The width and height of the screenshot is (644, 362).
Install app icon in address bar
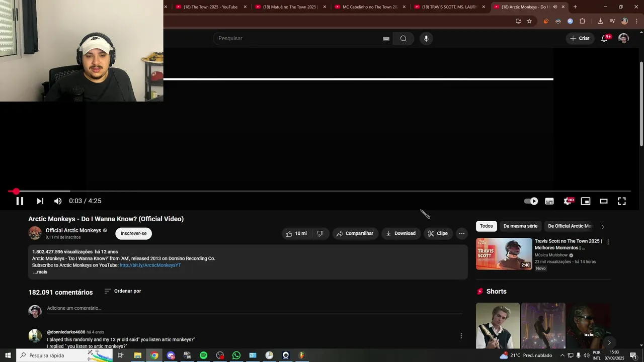tap(518, 21)
